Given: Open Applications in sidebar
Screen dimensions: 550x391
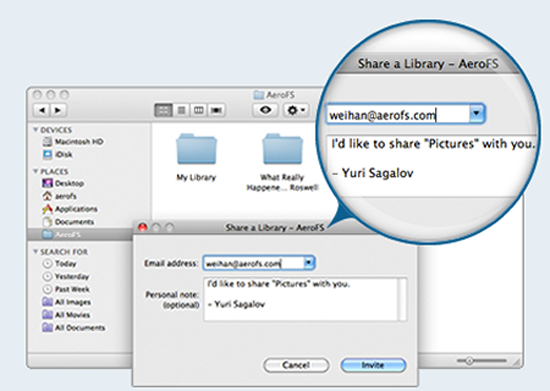Looking at the screenshot, I should click(x=70, y=209).
